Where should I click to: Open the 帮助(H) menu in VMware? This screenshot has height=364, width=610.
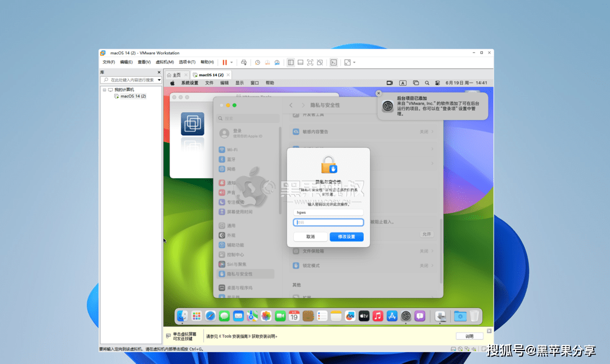[x=207, y=62]
